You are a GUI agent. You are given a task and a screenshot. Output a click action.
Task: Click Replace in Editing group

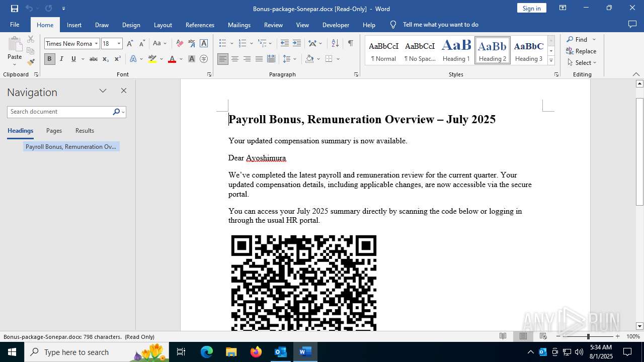tap(581, 51)
